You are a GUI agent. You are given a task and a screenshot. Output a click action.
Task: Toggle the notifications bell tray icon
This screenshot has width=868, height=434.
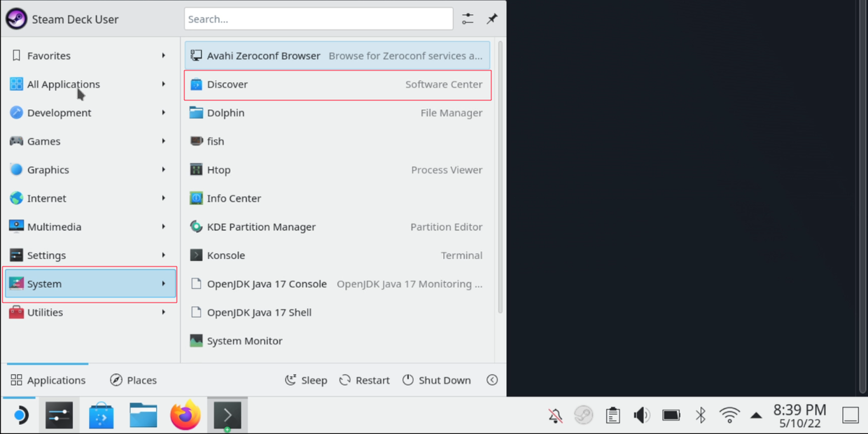coord(555,416)
